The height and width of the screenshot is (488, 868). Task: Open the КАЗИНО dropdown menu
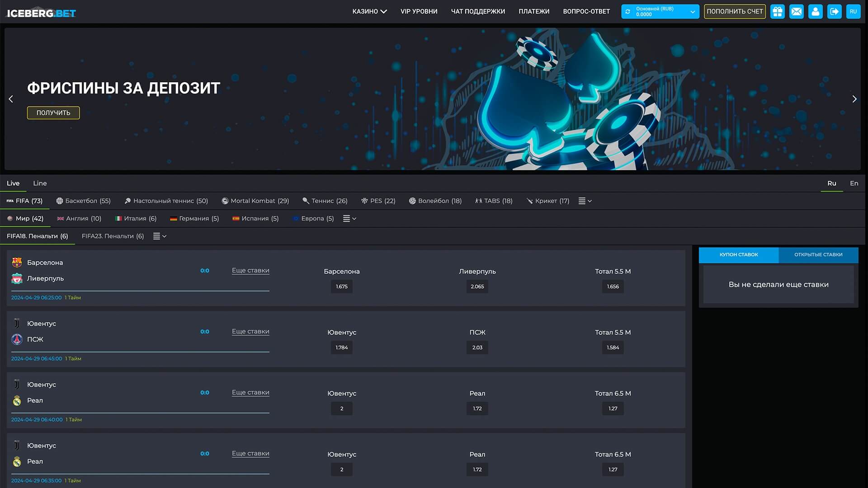369,11
